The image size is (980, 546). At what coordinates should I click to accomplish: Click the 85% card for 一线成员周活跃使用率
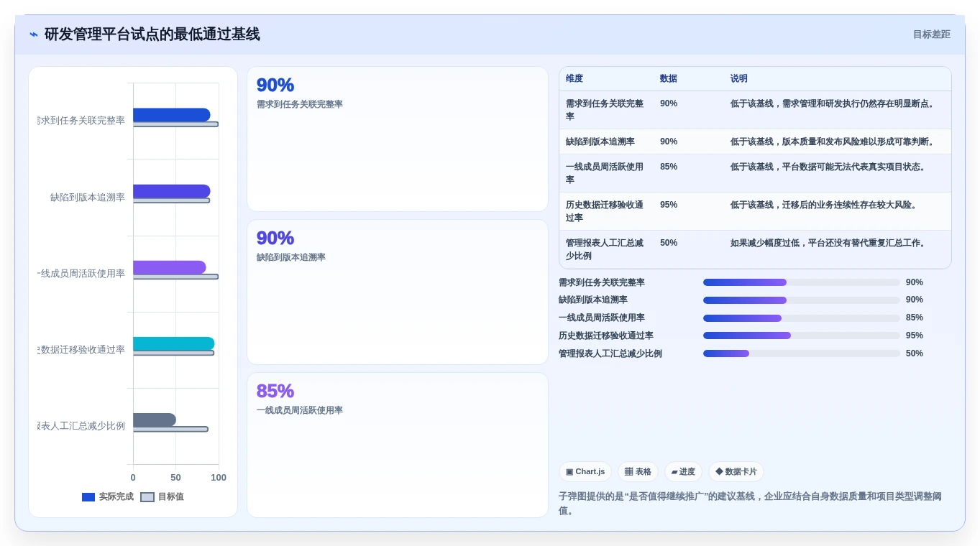398,445
